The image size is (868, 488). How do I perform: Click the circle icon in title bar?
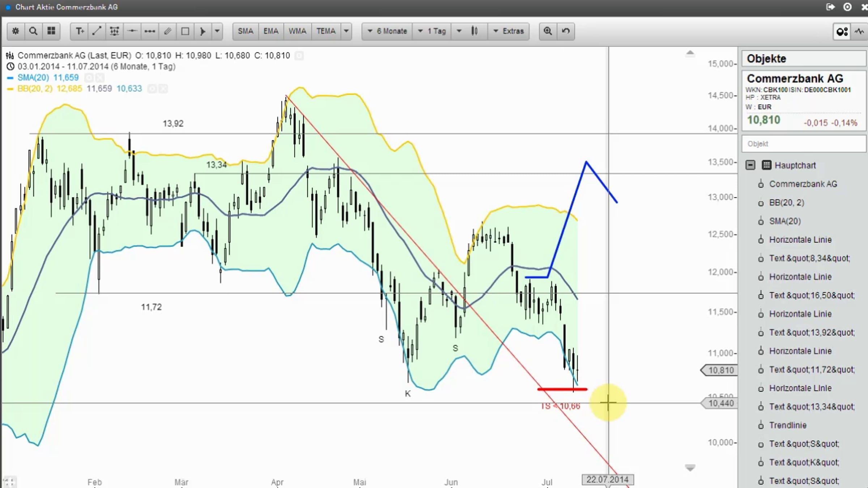pos(847,7)
